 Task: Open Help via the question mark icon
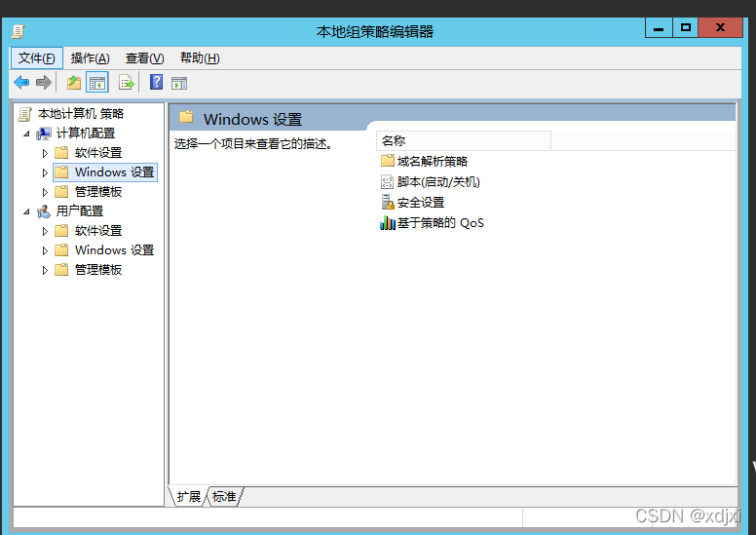point(156,82)
